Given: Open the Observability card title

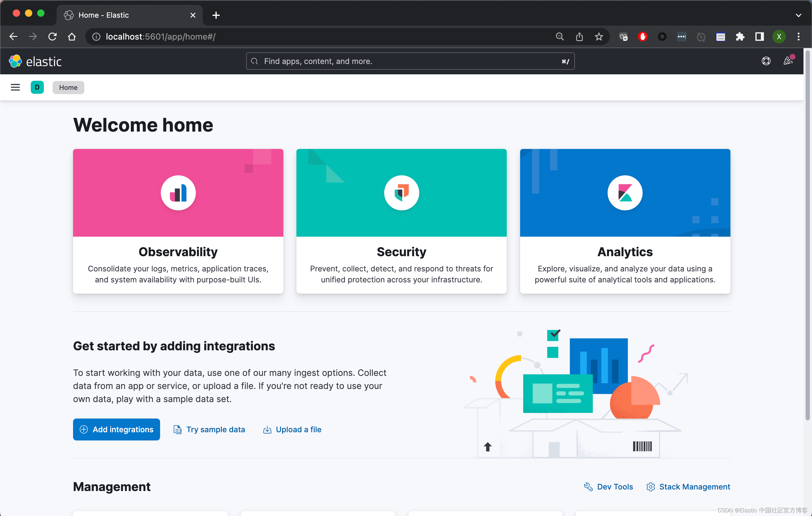Looking at the screenshot, I should pos(178,252).
